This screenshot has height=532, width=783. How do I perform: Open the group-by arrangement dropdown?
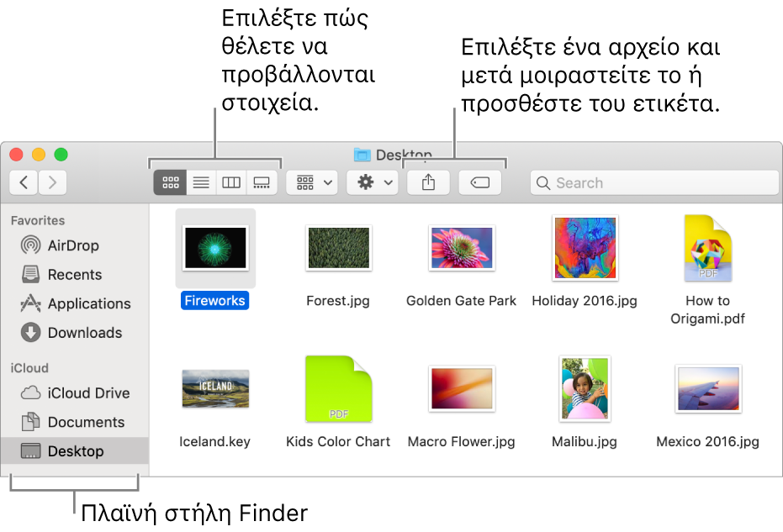pos(312,182)
